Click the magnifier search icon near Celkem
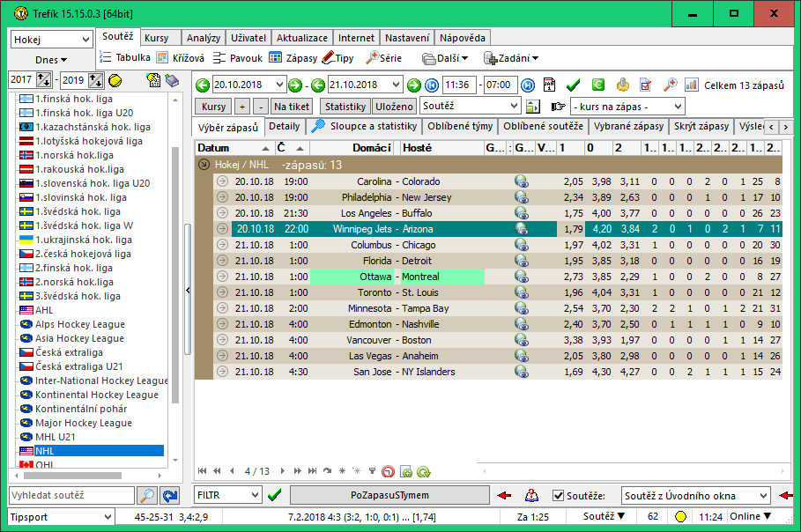This screenshot has height=532, width=801. click(x=670, y=85)
